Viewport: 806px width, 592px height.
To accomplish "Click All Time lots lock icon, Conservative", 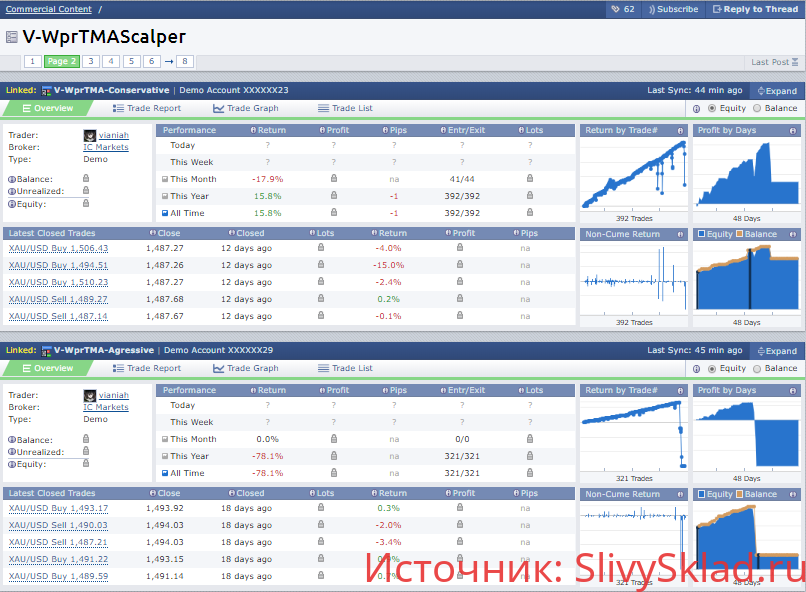I will 530,212.
